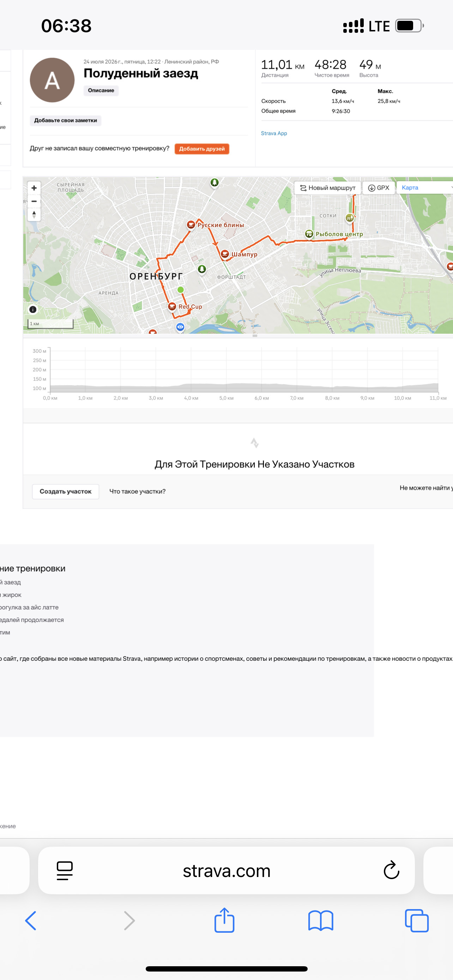Download the route with the GPX button

(x=379, y=188)
